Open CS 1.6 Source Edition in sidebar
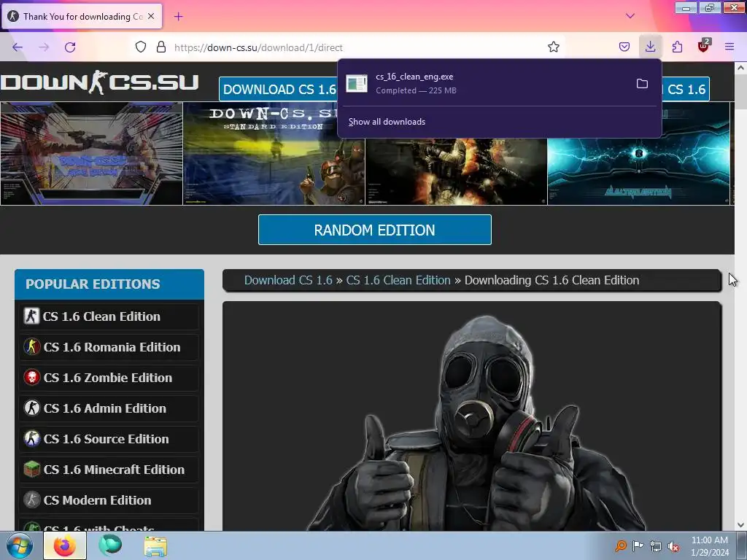This screenshot has height=560, width=747. (109, 439)
